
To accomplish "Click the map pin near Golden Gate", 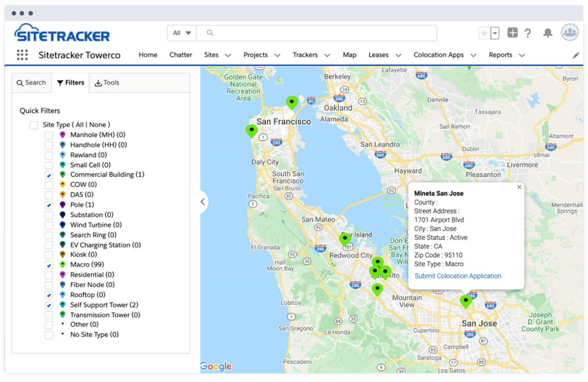I will click(x=292, y=103).
